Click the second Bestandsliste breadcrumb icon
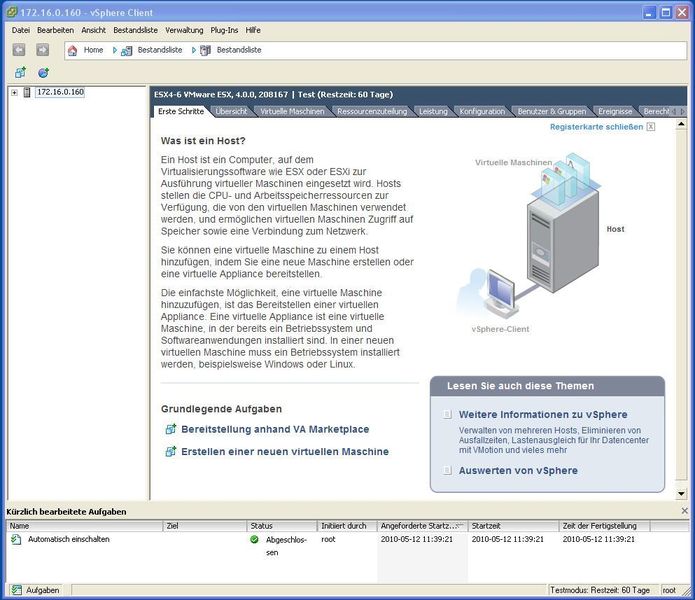 (x=205, y=51)
